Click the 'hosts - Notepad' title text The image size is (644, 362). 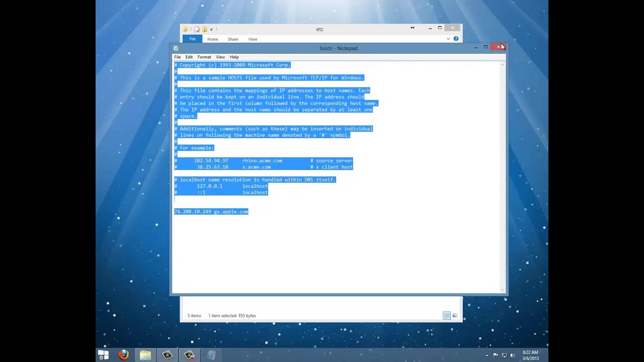coord(339,48)
